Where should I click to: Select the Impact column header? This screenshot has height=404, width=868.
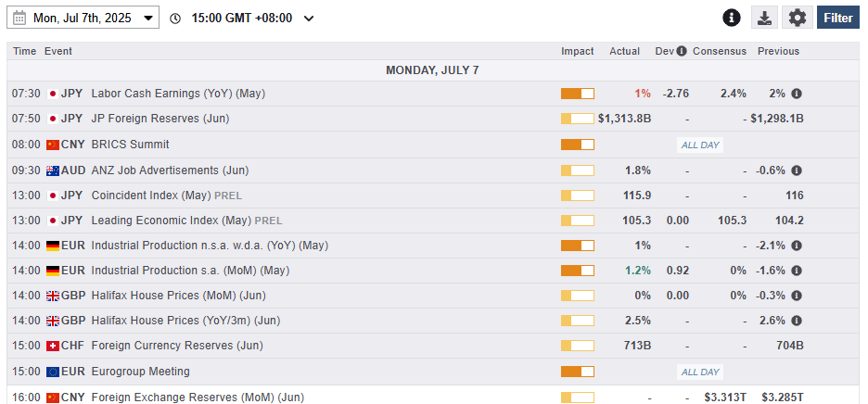click(577, 51)
